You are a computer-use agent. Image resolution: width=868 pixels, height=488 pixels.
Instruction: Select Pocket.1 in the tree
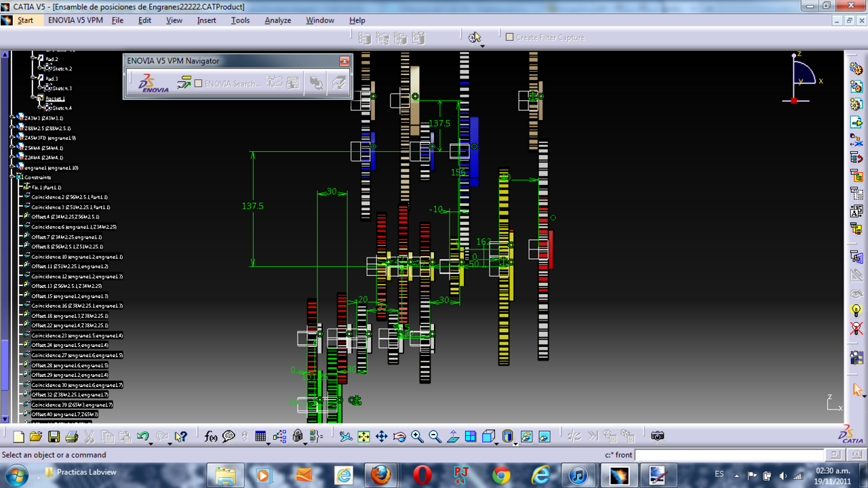tap(55, 98)
